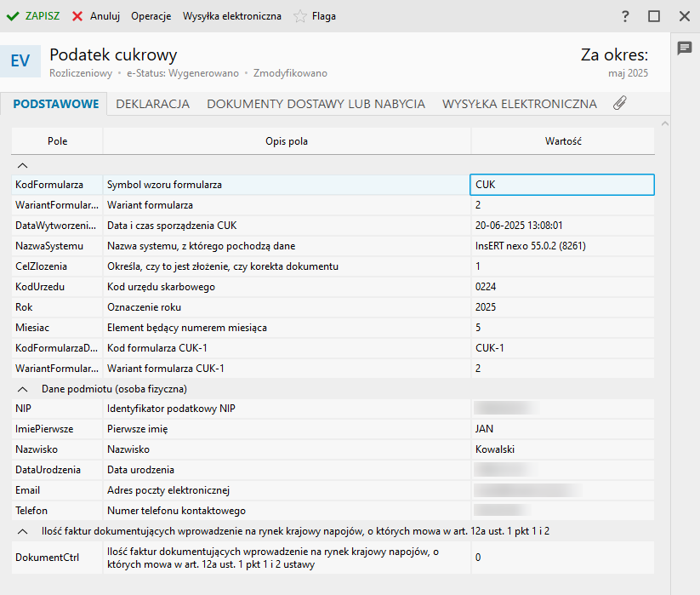Collapse Dane podmiotu (osoba fizyczna) group

tap(22, 390)
